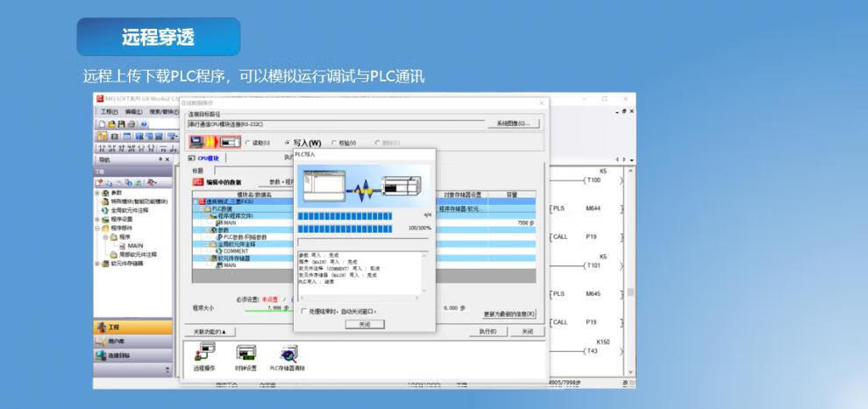The width and height of the screenshot is (868, 409).
Task: Click the 远程操作 remote operation icon
Action: (x=205, y=353)
